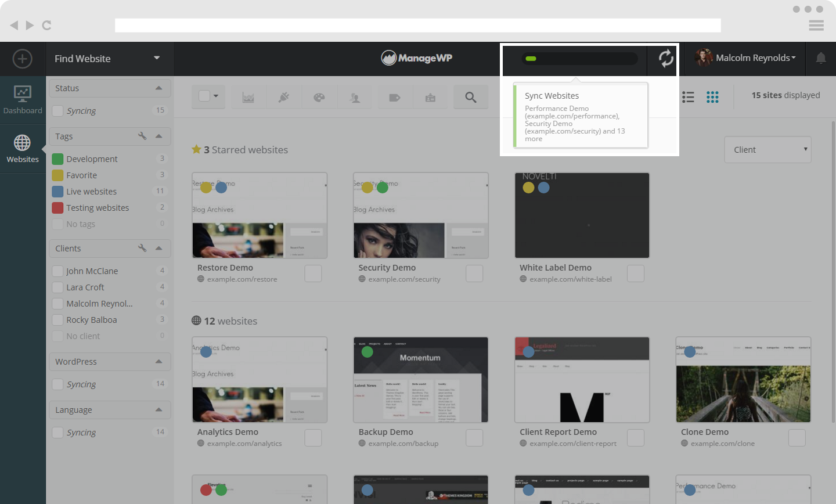Open the Backup Demo Momentum thumbnail
This screenshot has height=504, width=836.
point(421,380)
